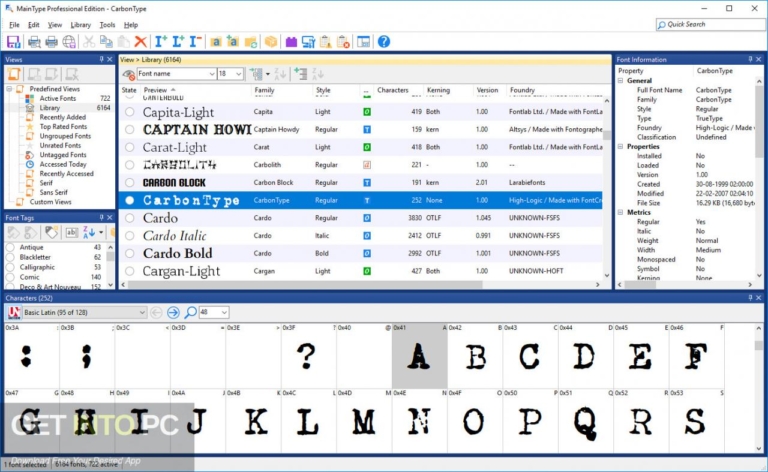This screenshot has height=472, width=768.
Task: Toggle the state circle for Carbon Block
Action: click(x=129, y=182)
